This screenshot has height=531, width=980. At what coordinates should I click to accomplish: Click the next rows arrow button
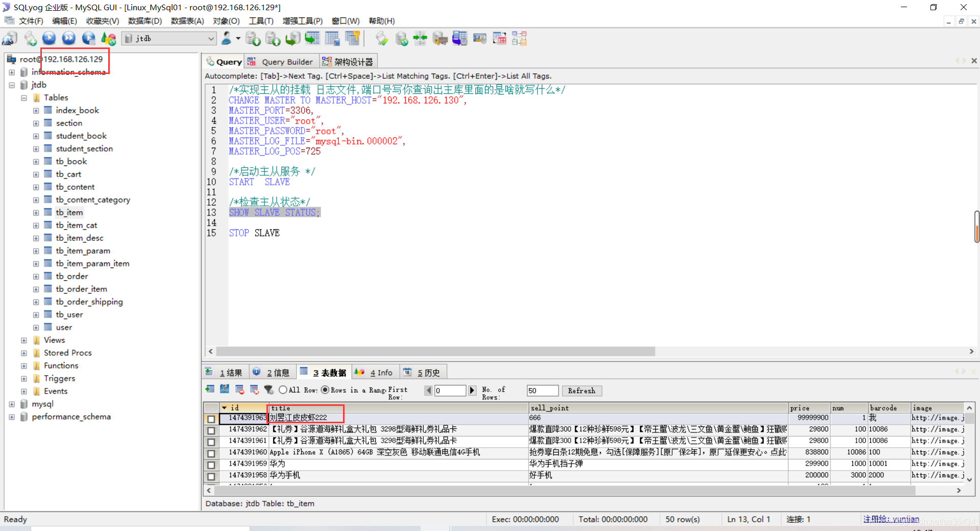[x=472, y=391]
